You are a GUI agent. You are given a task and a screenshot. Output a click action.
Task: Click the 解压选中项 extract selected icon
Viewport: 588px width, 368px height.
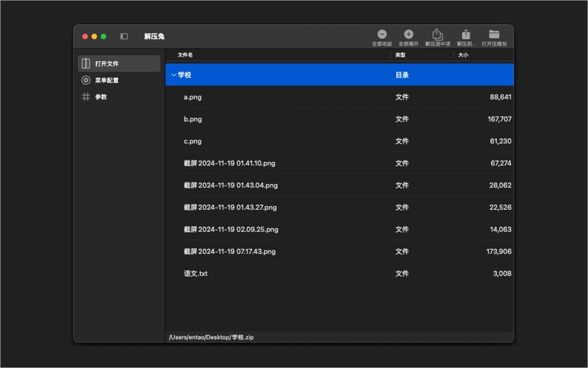[437, 34]
